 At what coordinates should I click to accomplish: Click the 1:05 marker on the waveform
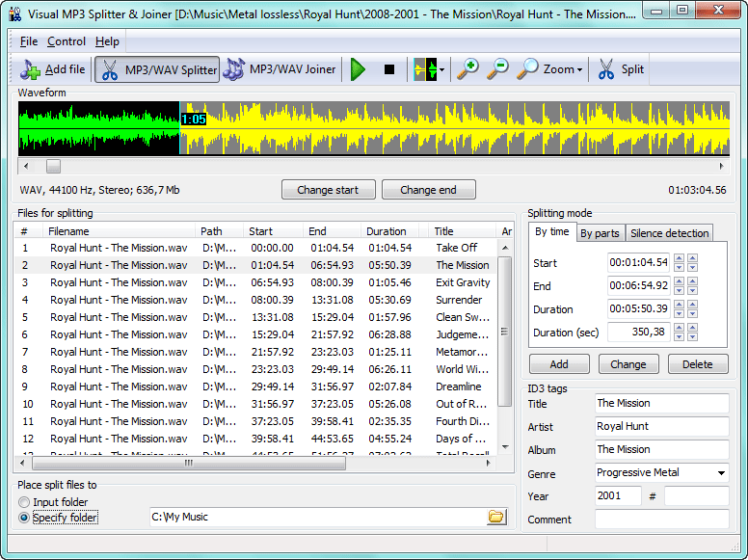194,120
